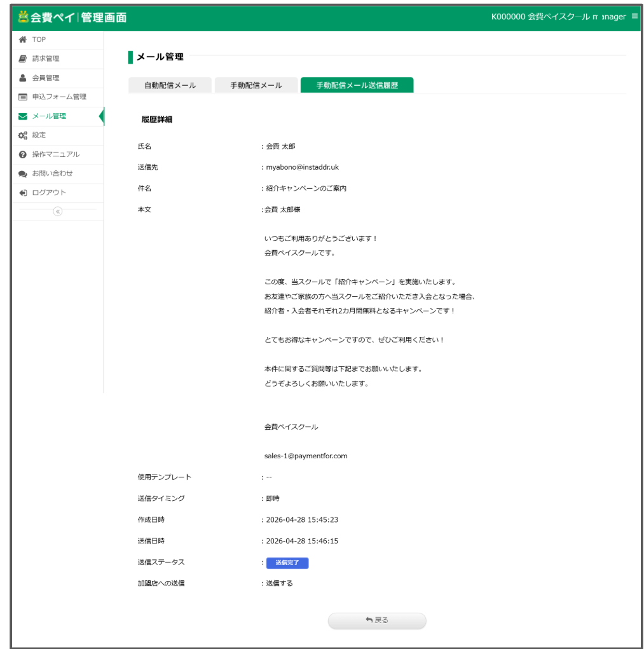Click the body line いつもご利用ありがとうございます！
Screen dimensions: 644x649
tap(321, 238)
